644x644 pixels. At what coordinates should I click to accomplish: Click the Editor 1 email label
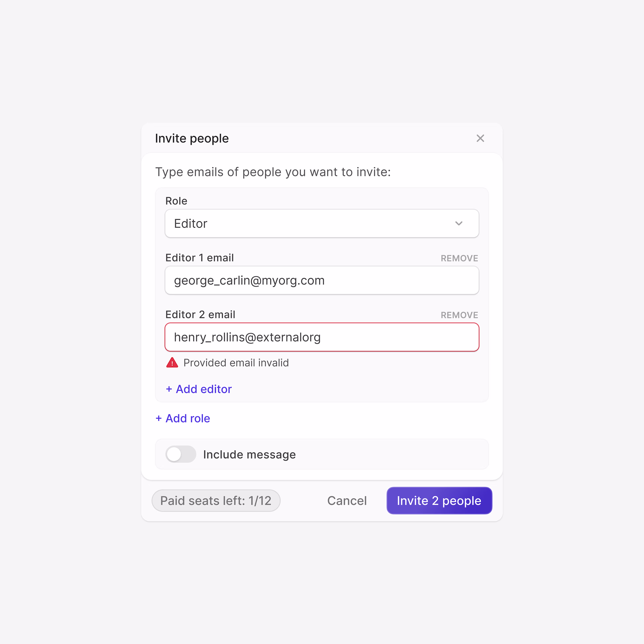pyautogui.click(x=199, y=258)
